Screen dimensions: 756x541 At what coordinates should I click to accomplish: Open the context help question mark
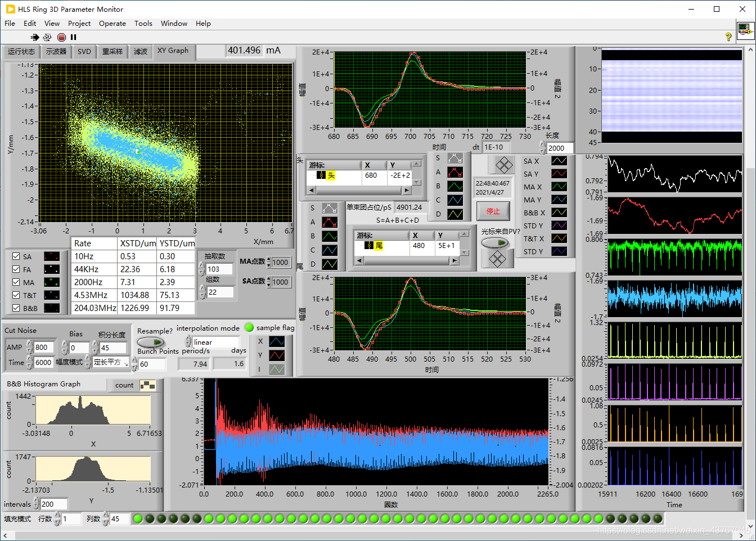click(x=728, y=37)
